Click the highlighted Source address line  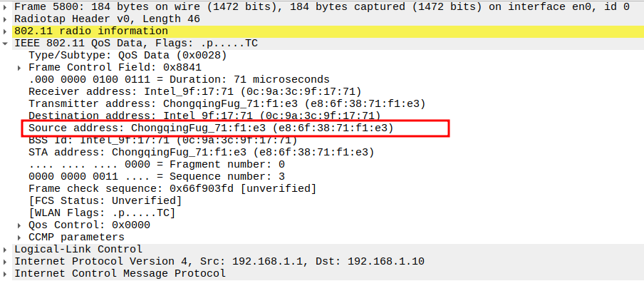(210, 128)
